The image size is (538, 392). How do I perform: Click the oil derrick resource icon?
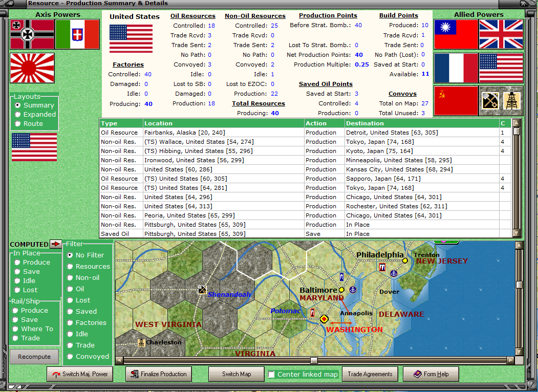click(x=512, y=101)
